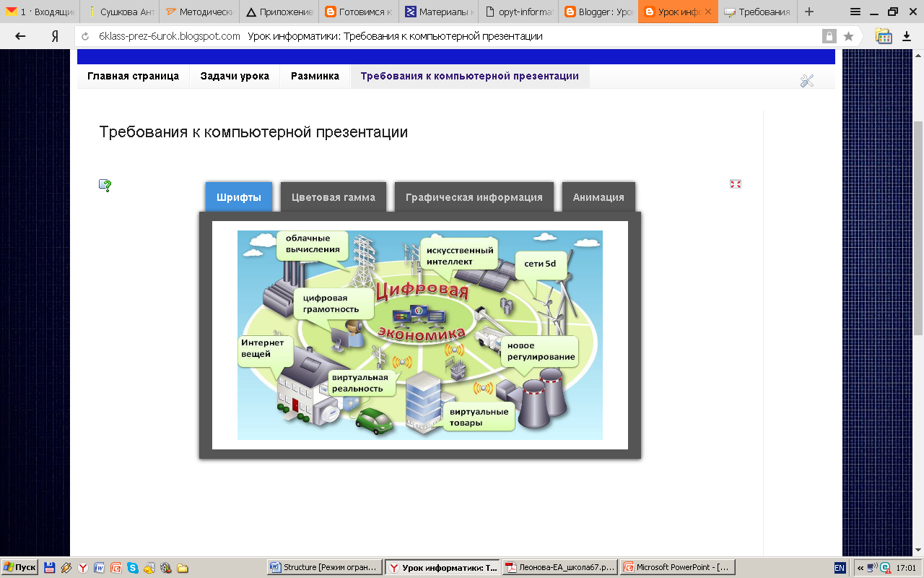Open the downloads arrow icon
The image size is (924, 578).
click(x=907, y=36)
